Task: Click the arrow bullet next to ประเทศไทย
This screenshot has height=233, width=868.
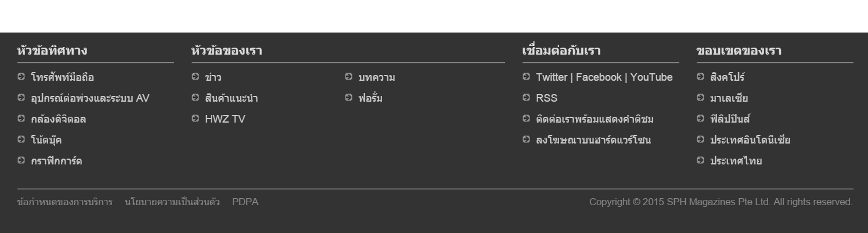Action: pos(700,160)
